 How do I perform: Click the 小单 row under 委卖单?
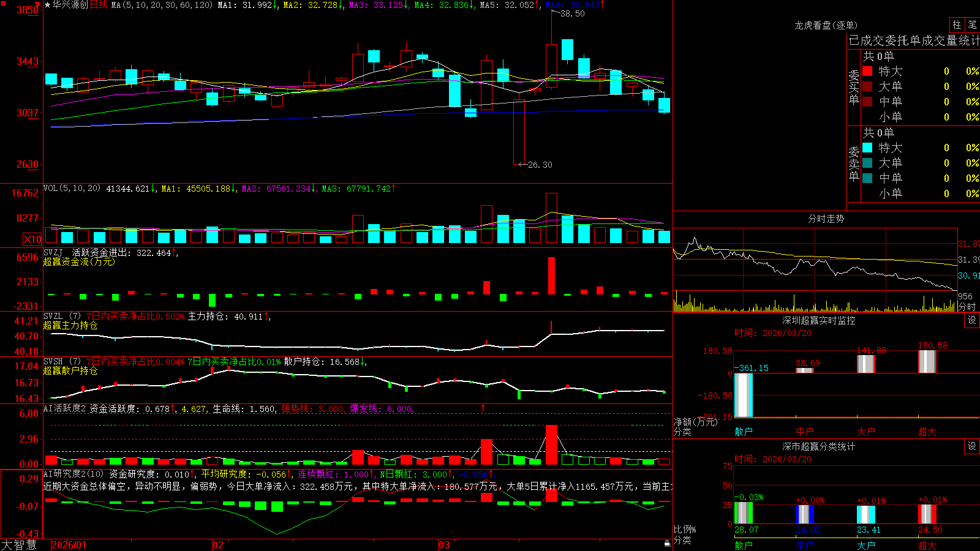(921, 193)
